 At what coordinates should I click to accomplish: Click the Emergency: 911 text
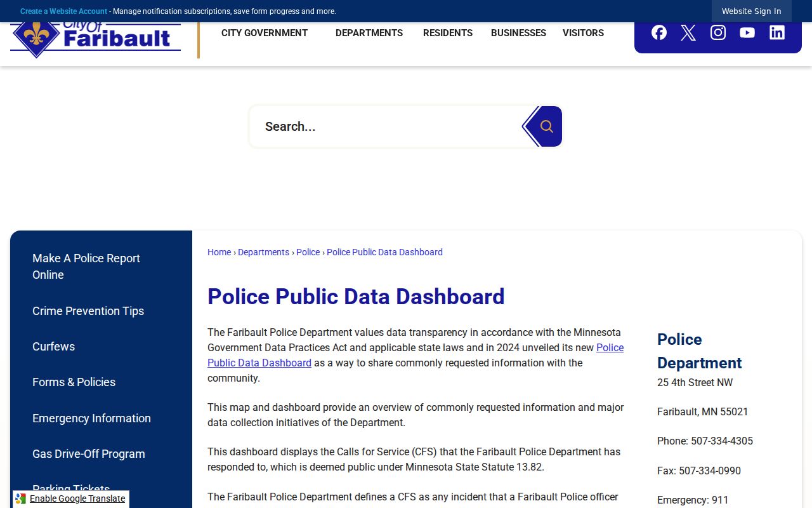pos(693,500)
